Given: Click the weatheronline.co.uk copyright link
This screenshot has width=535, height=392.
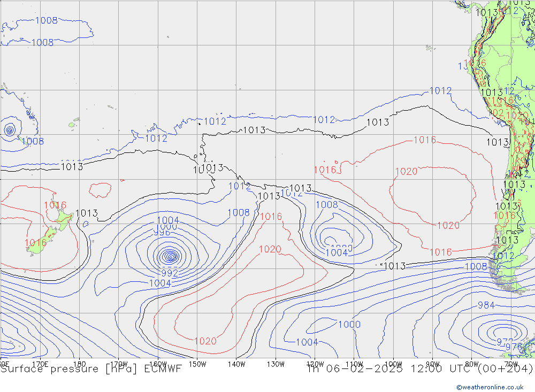Looking at the screenshot, I should (x=490, y=387).
